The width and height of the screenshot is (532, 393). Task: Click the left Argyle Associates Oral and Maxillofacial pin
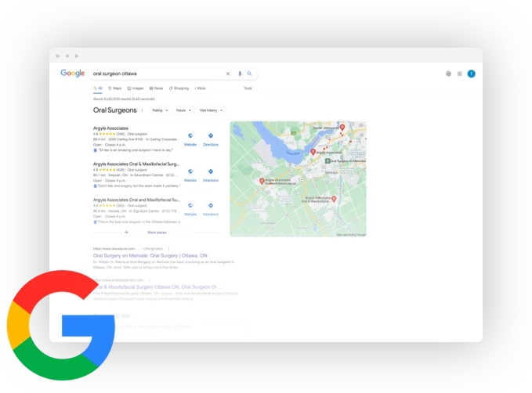pos(262,182)
